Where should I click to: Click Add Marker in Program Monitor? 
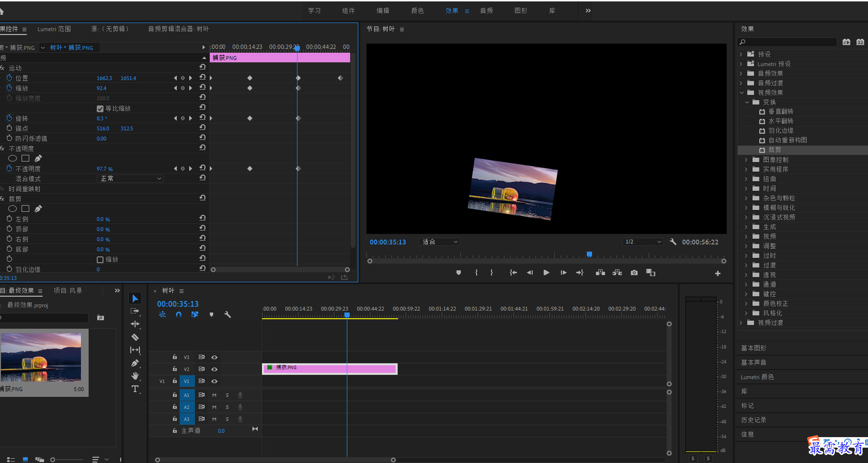click(x=458, y=273)
